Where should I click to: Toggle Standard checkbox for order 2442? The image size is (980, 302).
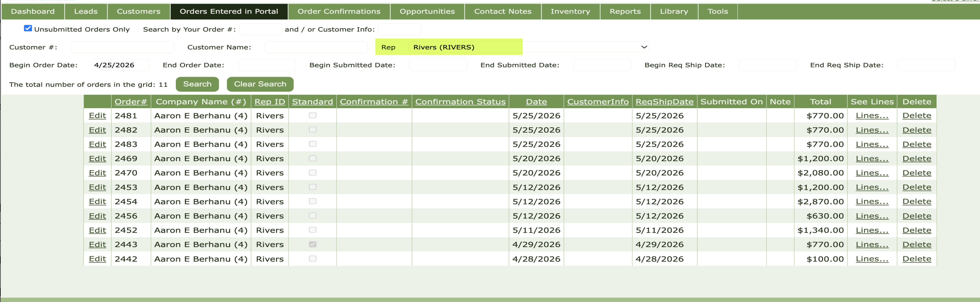pos(313,259)
